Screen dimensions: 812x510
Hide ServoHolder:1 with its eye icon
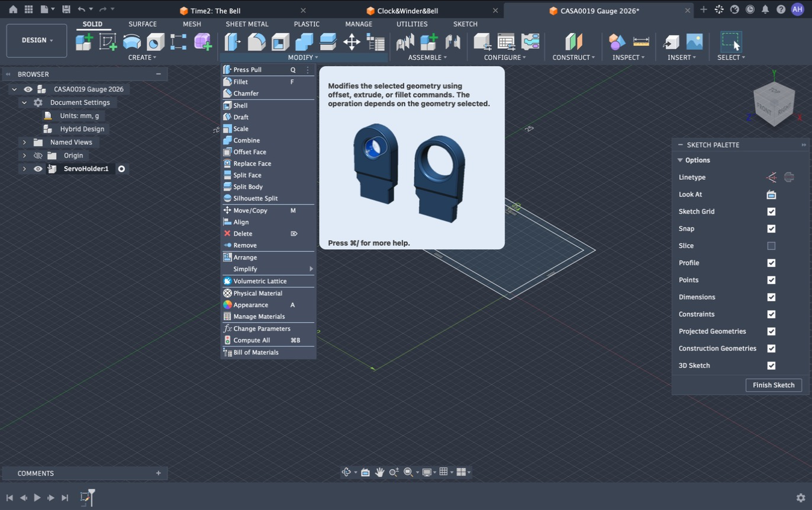click(38, 169)
